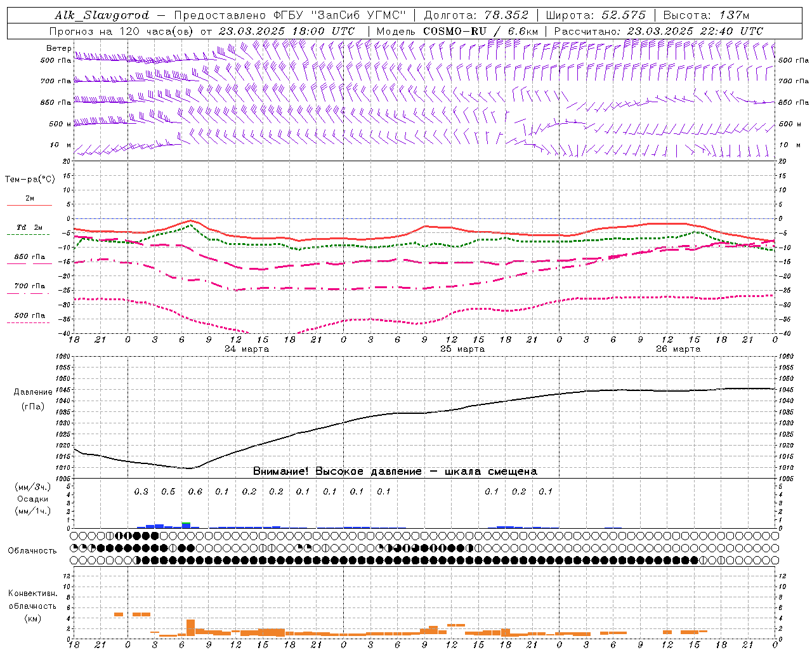Click the Прогноз на 120 часа(ов) text

click(122, 31)
